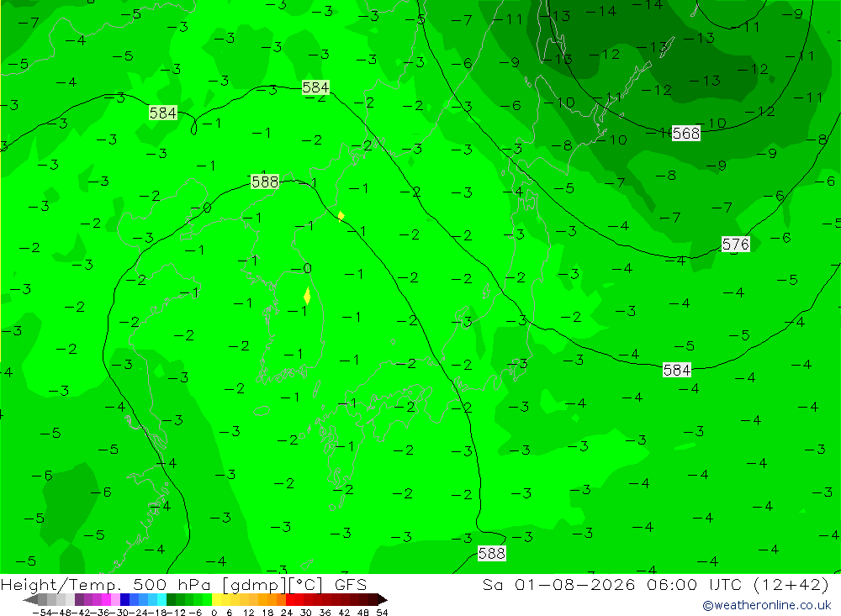Select the chart title Height/Temp. 500 hPa GFS

click(183, 584)
